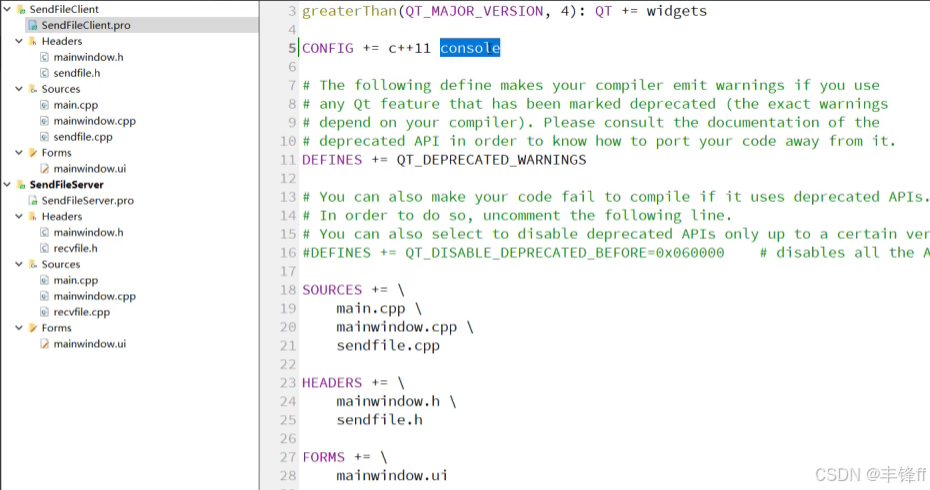The height and width of the screenshot is (490, 930).
Task: Open recvfile.cpp source file
Action: point(82,312)
